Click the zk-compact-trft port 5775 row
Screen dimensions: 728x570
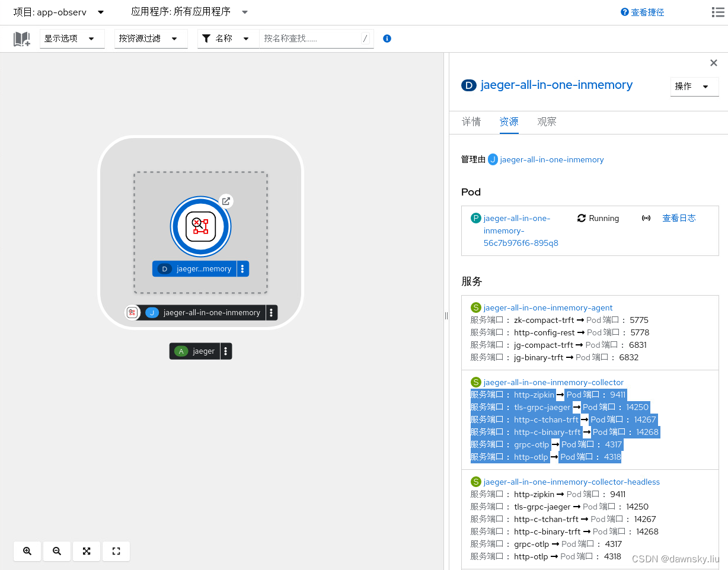pos(560,320)
